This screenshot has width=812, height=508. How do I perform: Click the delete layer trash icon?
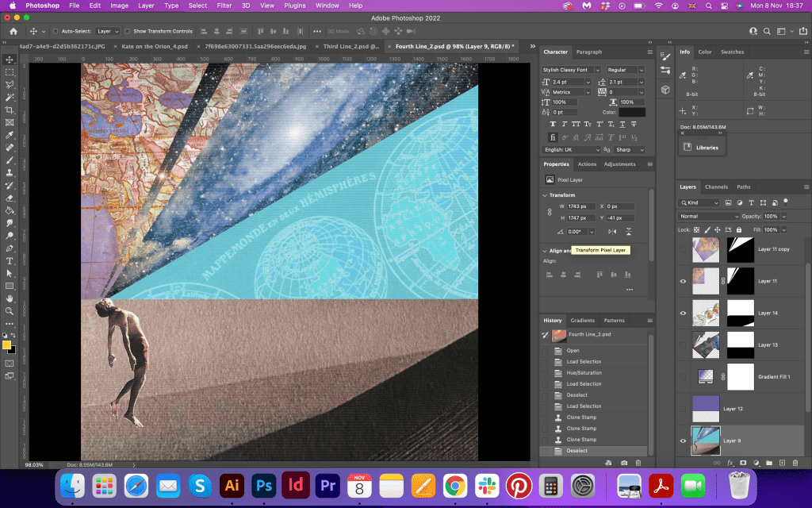[795, 462]
